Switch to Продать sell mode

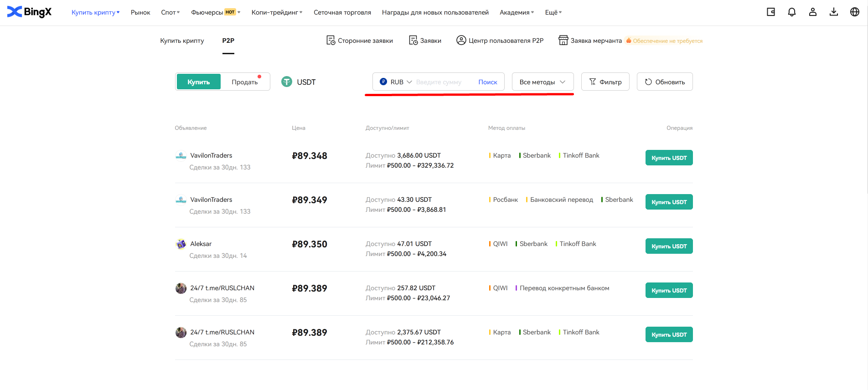point(245,82)
